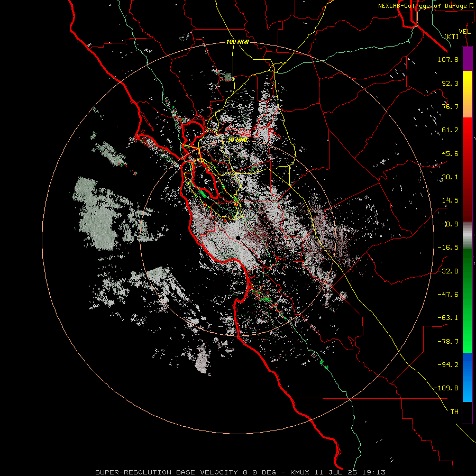Click the black TH color bar segment
The height and width of the screenshot is (476, 476).
[467, 413]
